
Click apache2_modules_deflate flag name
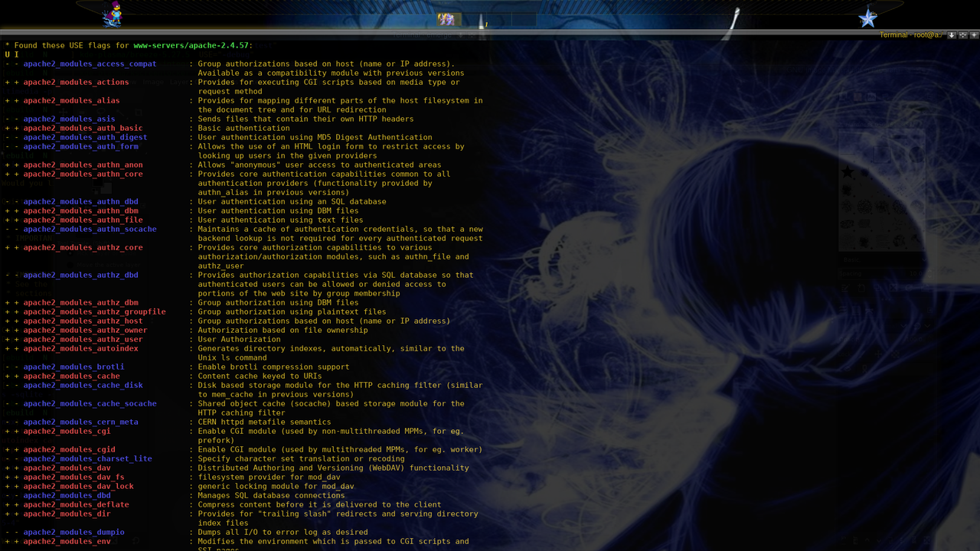(76, 505)
